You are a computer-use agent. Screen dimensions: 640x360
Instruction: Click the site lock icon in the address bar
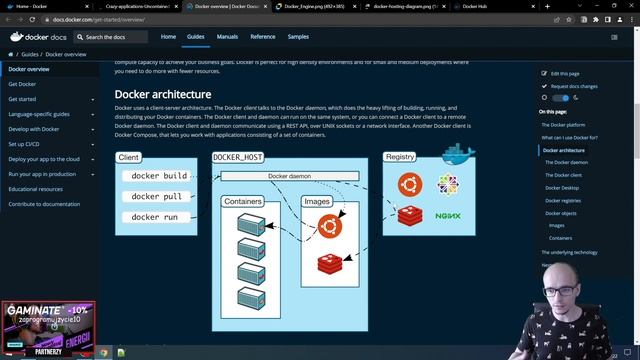click(x=47, y=20)
